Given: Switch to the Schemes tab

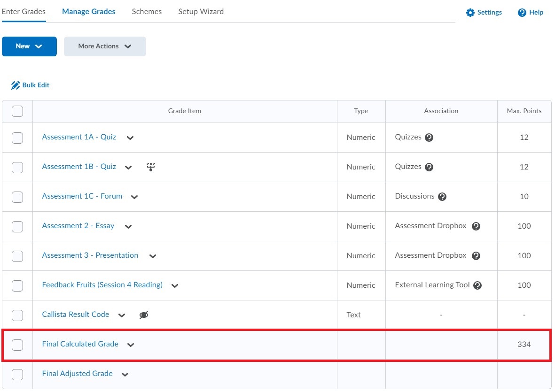Looking at the screenshot, I should pyautogui.click(x=146, y=11).
